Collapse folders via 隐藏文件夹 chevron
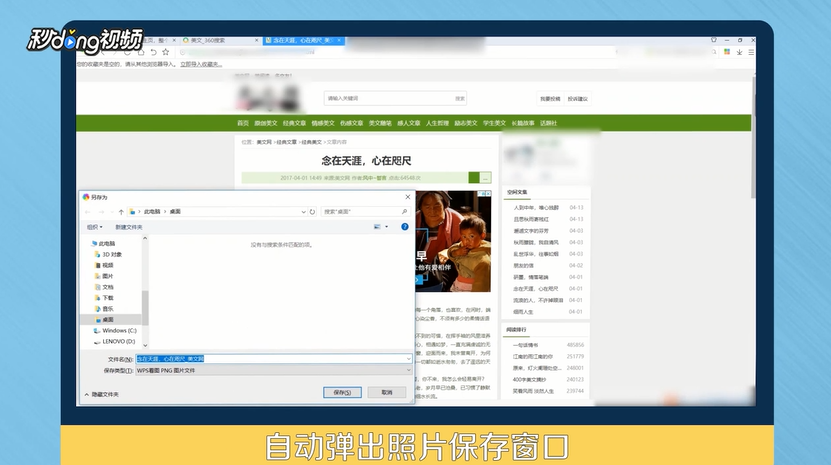The image size is (831, 465). point(86,394)
